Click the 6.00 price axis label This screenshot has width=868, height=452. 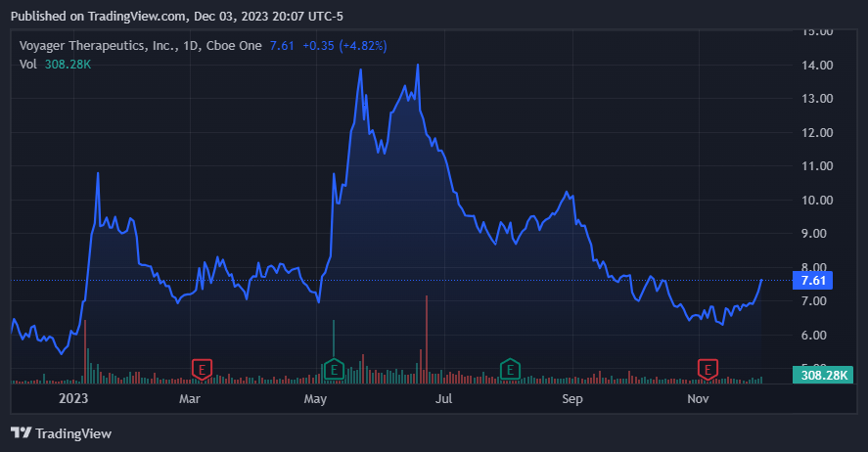pos(814,336)
